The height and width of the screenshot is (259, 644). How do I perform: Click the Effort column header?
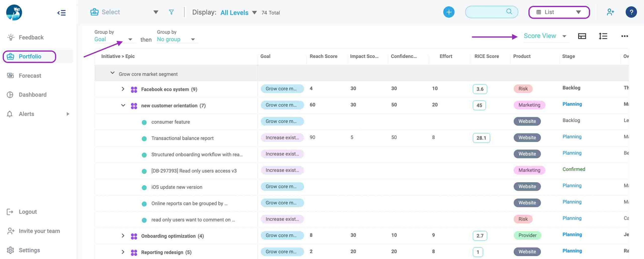(446, 56)
